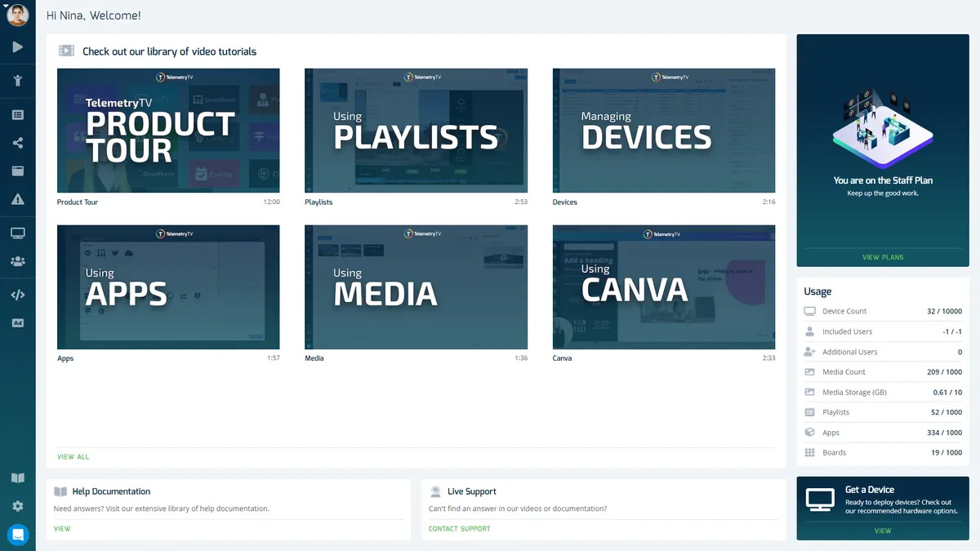Screen dimensions: 980x551
Task: Click the "Included Users" usage label
Action: tap(847, 331)
